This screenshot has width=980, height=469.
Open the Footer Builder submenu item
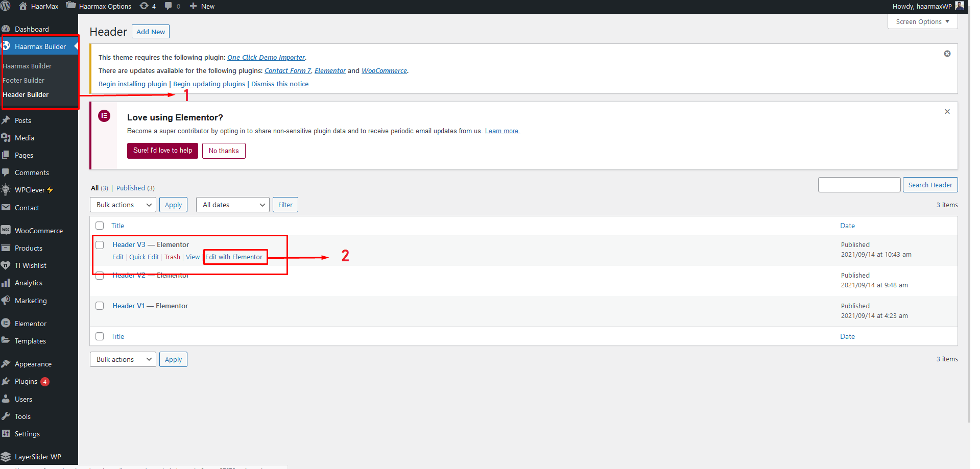click(x=23, y=80)
